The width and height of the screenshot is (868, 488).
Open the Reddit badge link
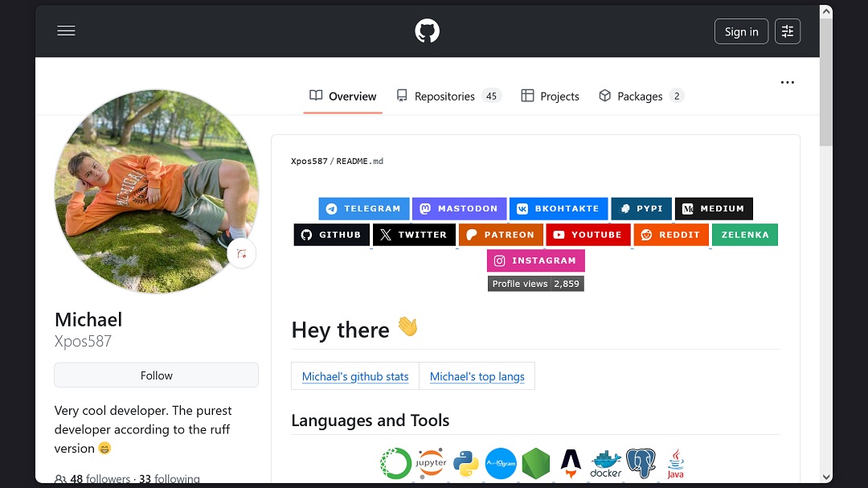tap(671, 235)
